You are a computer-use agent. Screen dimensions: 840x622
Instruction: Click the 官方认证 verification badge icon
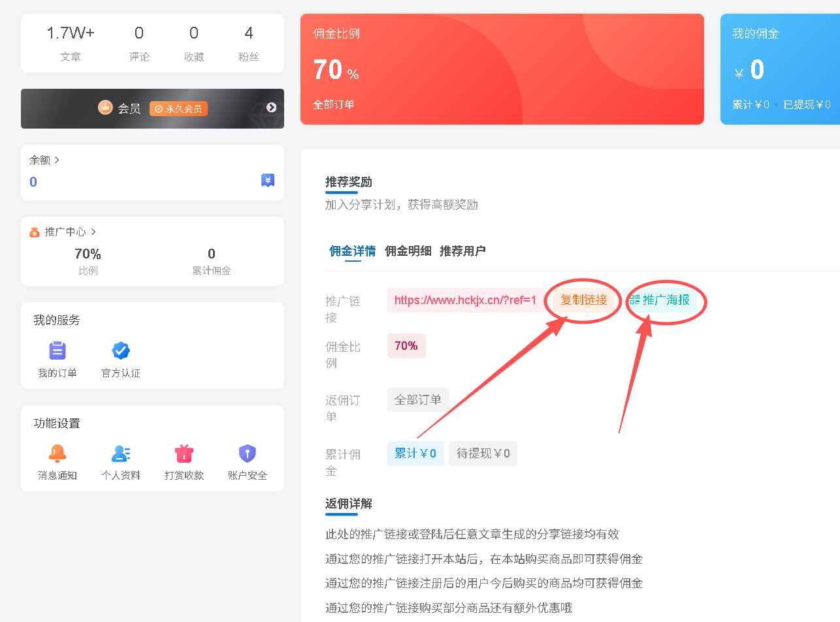[120, 351]
